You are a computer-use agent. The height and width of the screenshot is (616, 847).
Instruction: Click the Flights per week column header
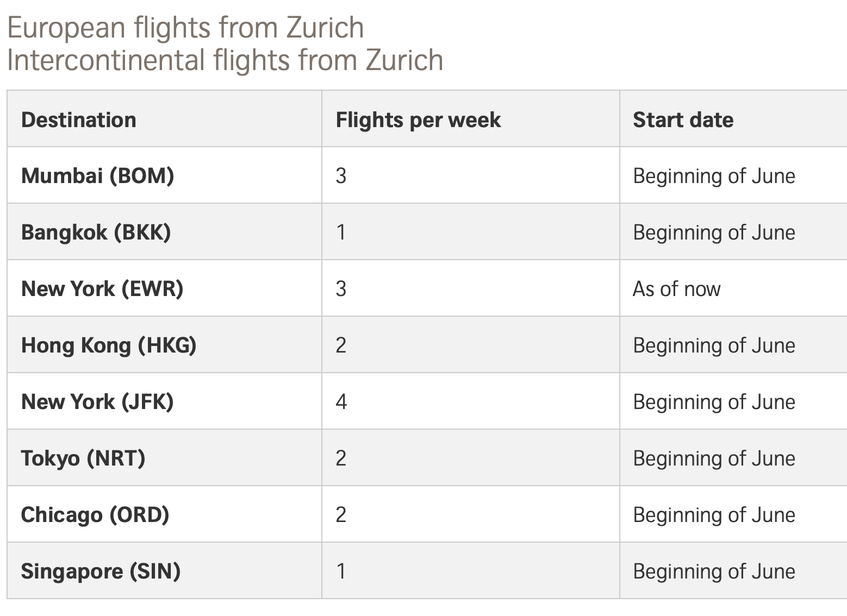[x=418, y=120]
